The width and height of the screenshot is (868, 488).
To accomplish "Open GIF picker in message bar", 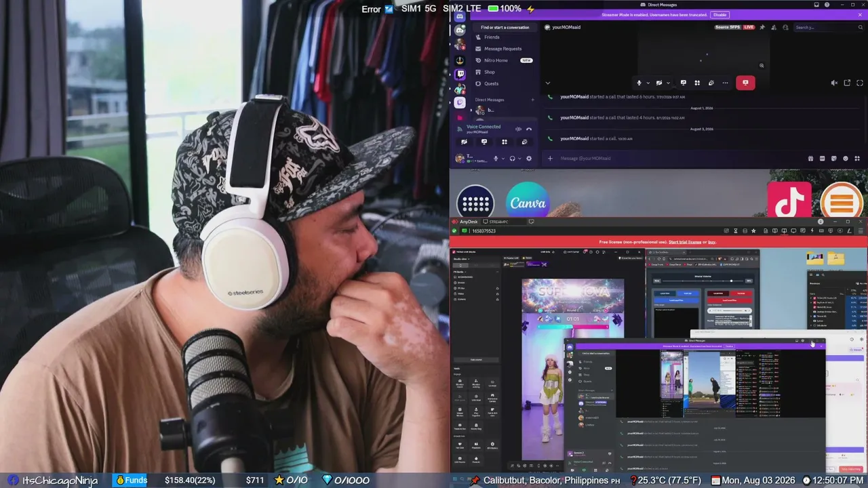I will pos(823,159).
